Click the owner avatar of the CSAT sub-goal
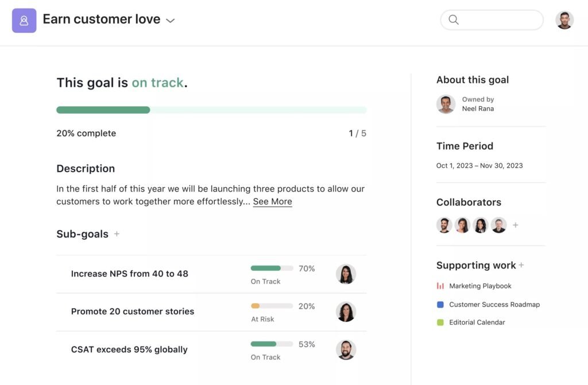 point(346,349)
